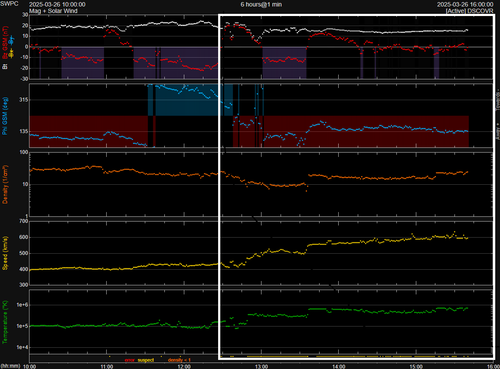Viewport: 500px width, 369px height.
Task: Click the 1e+4 value on the Temperature axis
Action: pos(22,347)
